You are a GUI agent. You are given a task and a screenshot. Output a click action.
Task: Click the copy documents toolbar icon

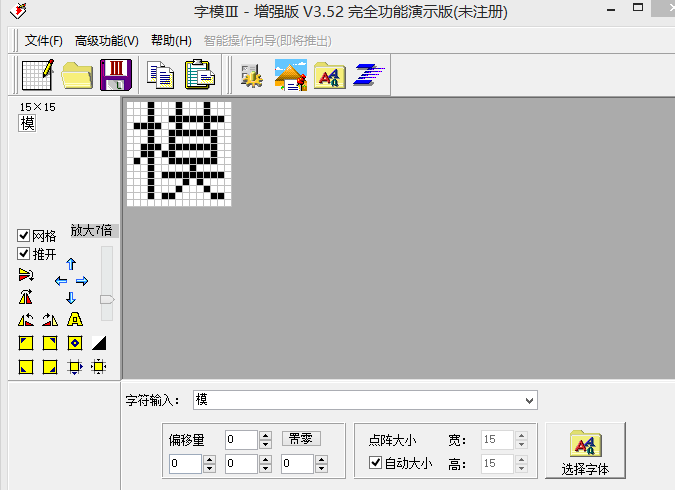(161, 75)
